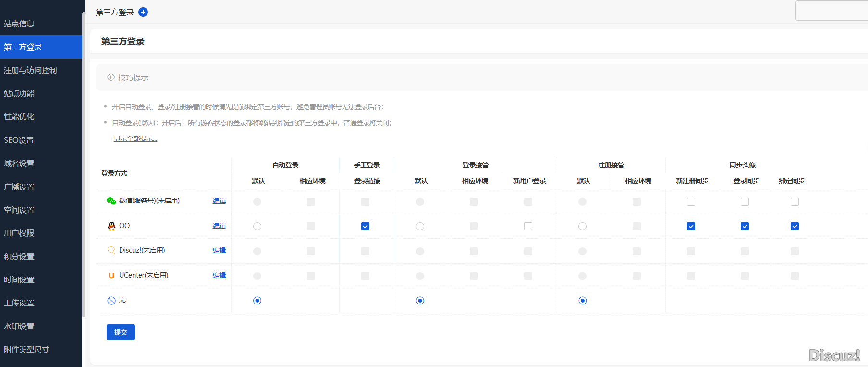Uncheck QQ 登录链接 checkbox
The height and width of the screenshot is (367, 868).
point(365,227)
